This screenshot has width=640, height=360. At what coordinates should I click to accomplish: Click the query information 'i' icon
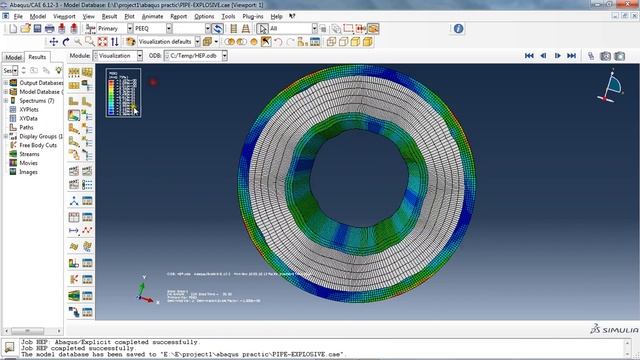click(458, 29)
